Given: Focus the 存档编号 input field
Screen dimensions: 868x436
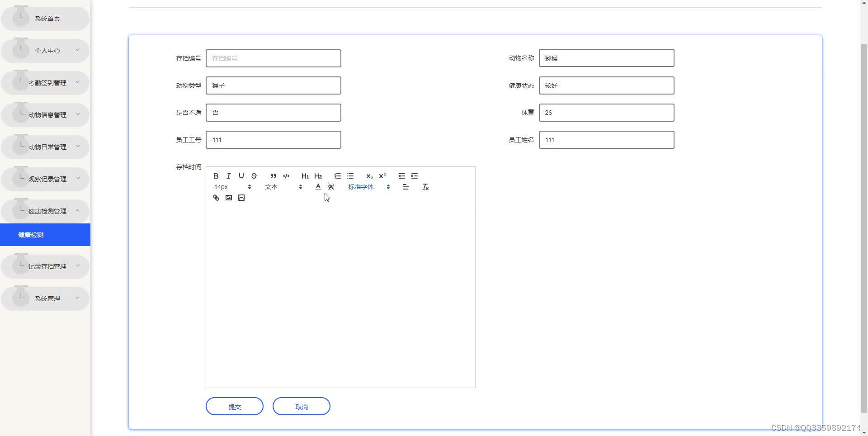Looking at the screenshot, I should tap(274, 58).
